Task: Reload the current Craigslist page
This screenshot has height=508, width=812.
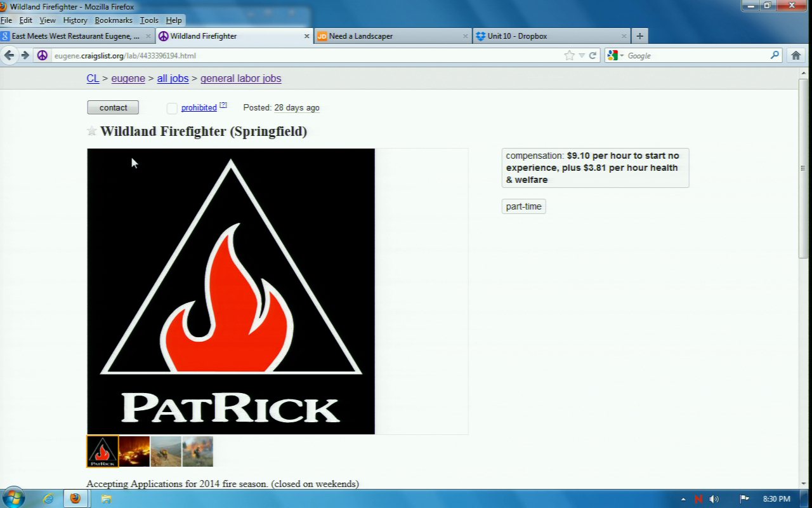Action: (x=593, y=55)
